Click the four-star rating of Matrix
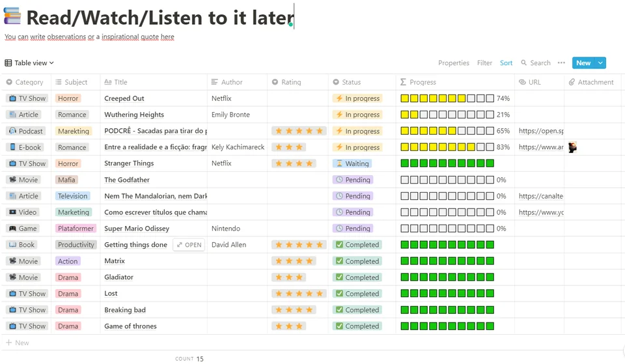625x364 pixels. click(x=294, y=261)
